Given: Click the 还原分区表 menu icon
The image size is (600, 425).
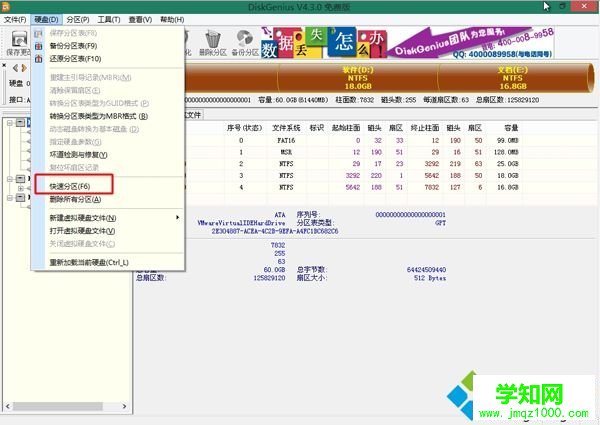Looking at the screenshot, I should tap(38, 59).
